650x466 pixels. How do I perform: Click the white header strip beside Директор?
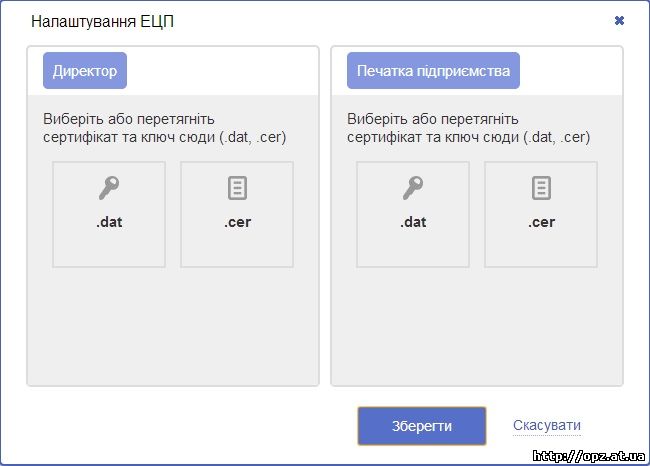tap(222, 70)
